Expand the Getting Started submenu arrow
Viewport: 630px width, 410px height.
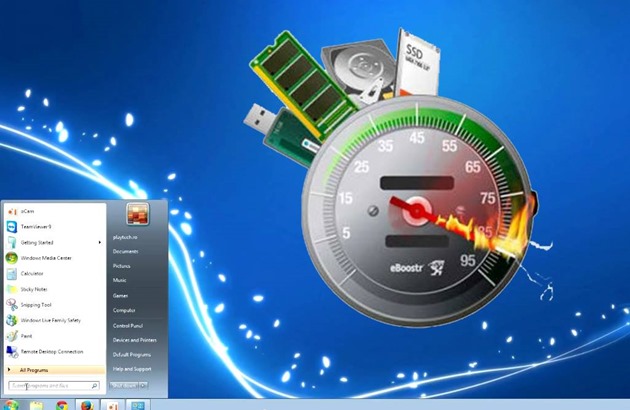tap(100, 242)
